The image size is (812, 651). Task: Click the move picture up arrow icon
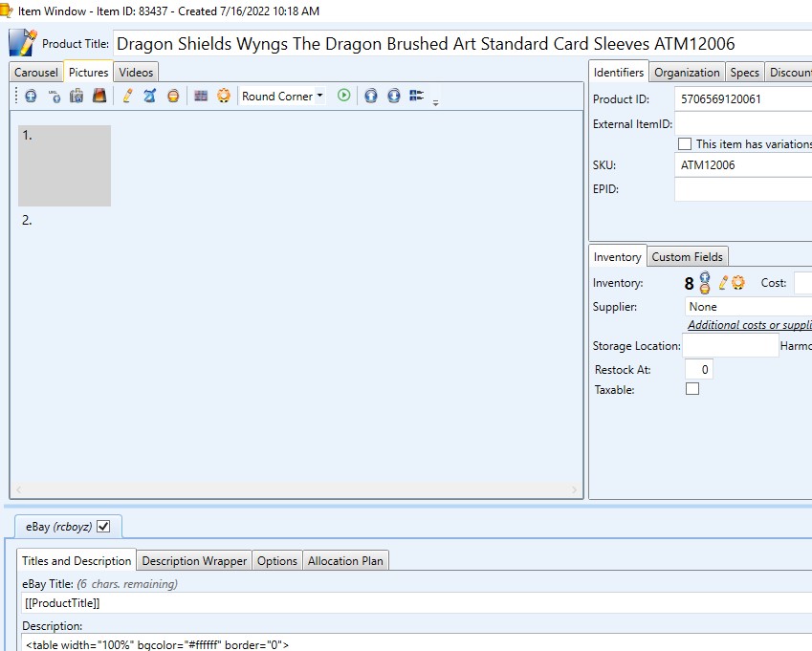pos(371,96)
